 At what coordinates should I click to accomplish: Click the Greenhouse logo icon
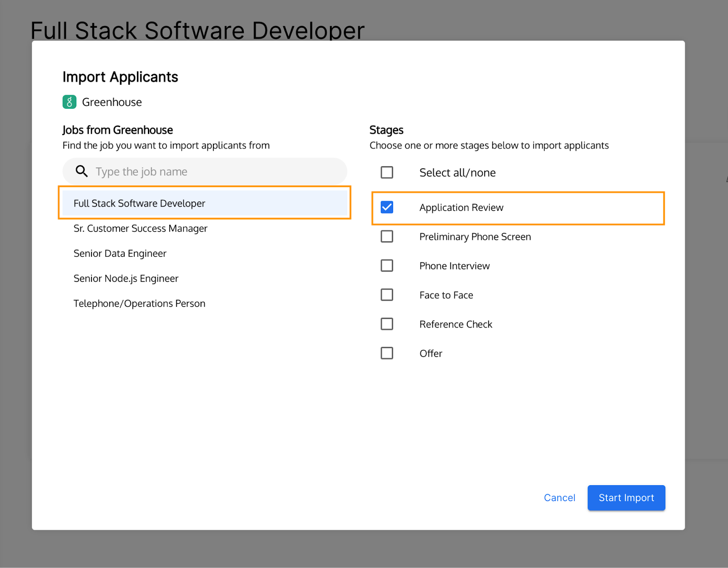click(69, 102)
